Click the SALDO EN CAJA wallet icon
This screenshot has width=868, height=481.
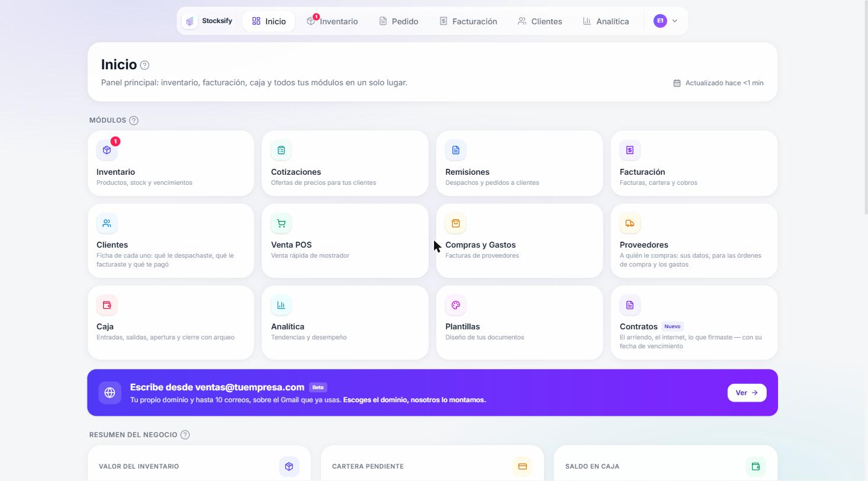[x=756, y=466]
